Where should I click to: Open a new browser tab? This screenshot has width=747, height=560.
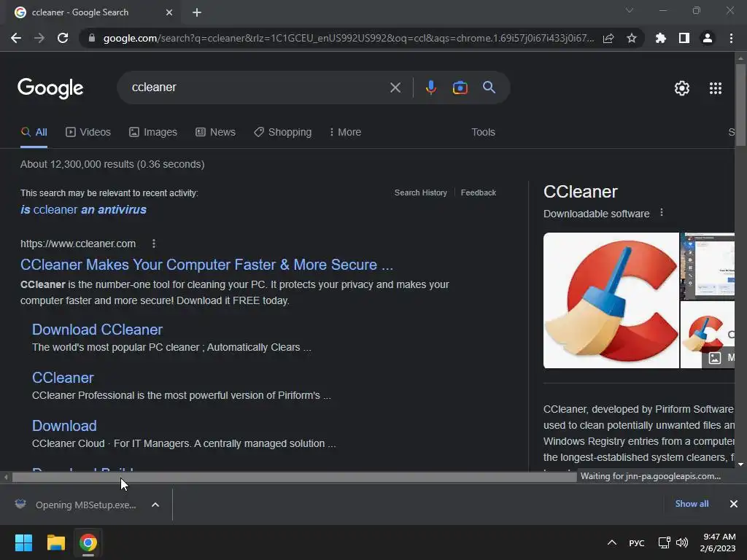tap(197, 12)
